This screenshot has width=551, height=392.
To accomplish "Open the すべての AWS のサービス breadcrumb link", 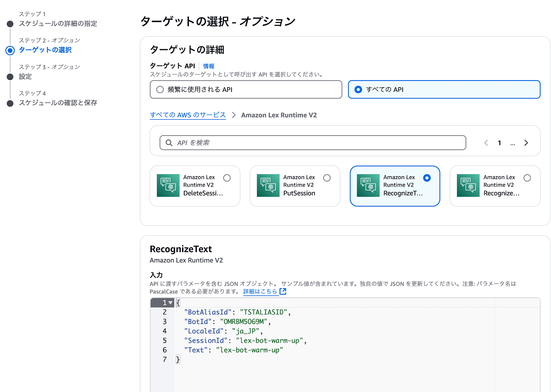I will tap(188, 115).
